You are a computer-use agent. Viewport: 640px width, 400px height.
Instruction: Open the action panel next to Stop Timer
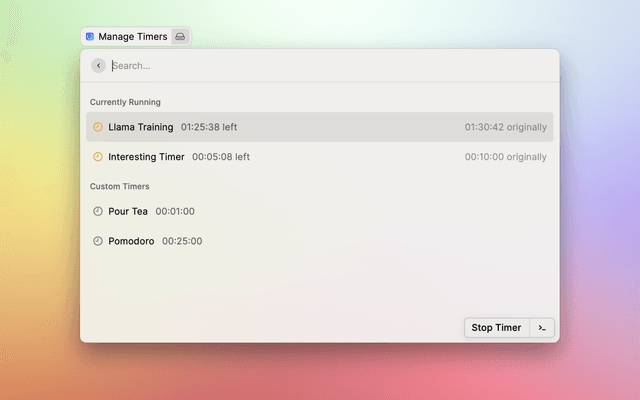click(542, 328)
